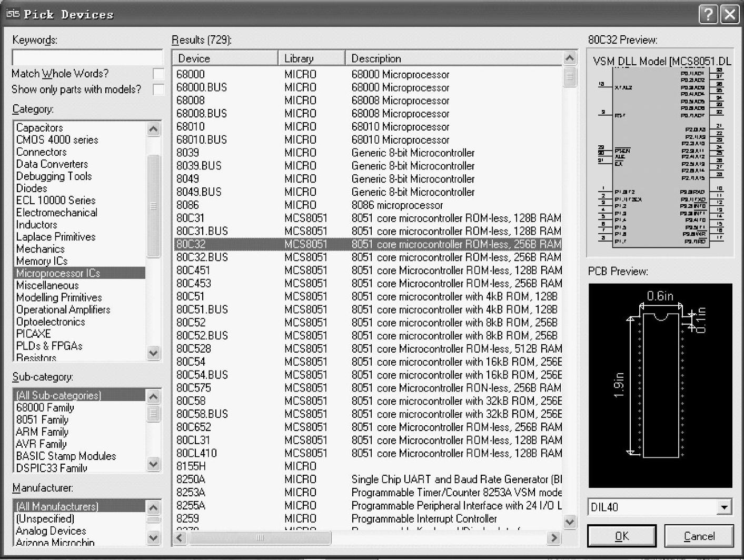Select the results vertical scrollbar thumb
Viewport: 744px width, 560px height.
click(569, 77)
